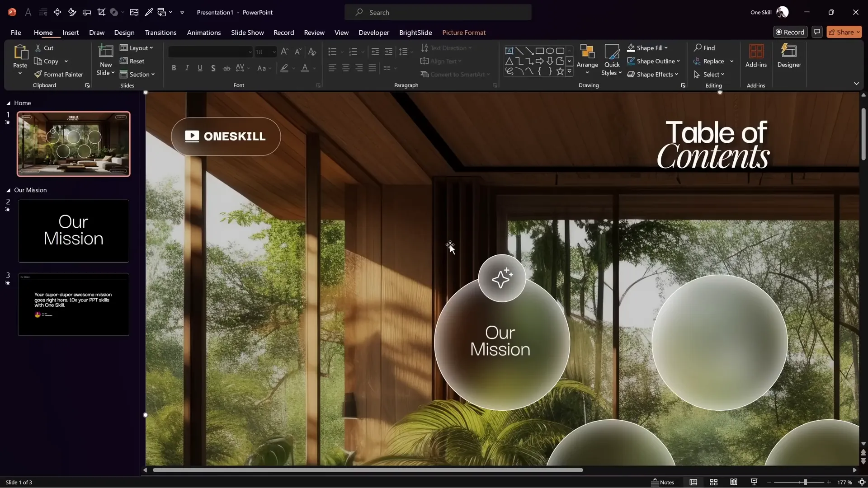Apply text shadow formatting
This screenshot has height=488, width=868.
tap(213, 68)
